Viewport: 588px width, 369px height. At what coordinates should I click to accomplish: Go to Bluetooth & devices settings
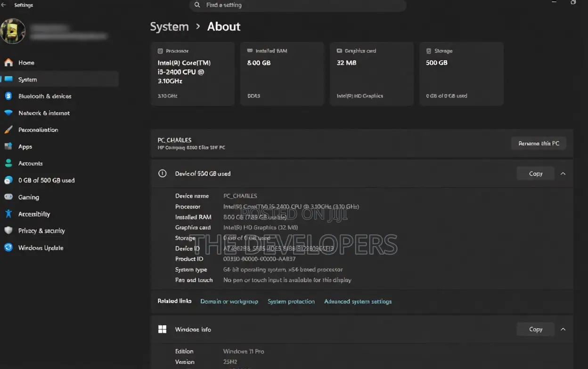point(59,96)
